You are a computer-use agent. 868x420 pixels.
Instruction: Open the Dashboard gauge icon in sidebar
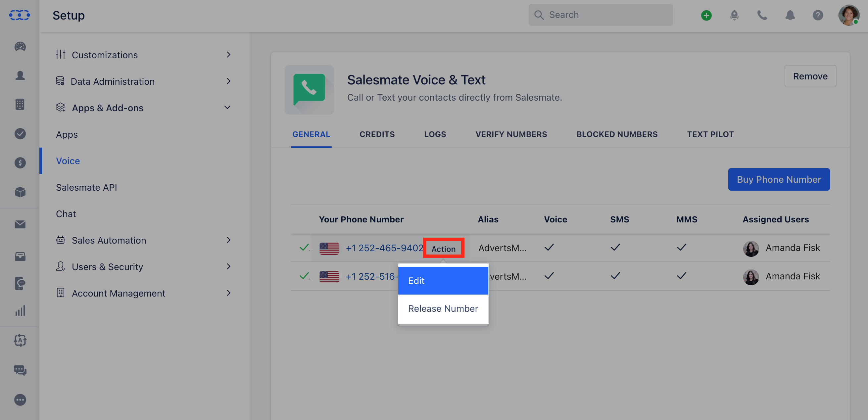tap(20, 46)
